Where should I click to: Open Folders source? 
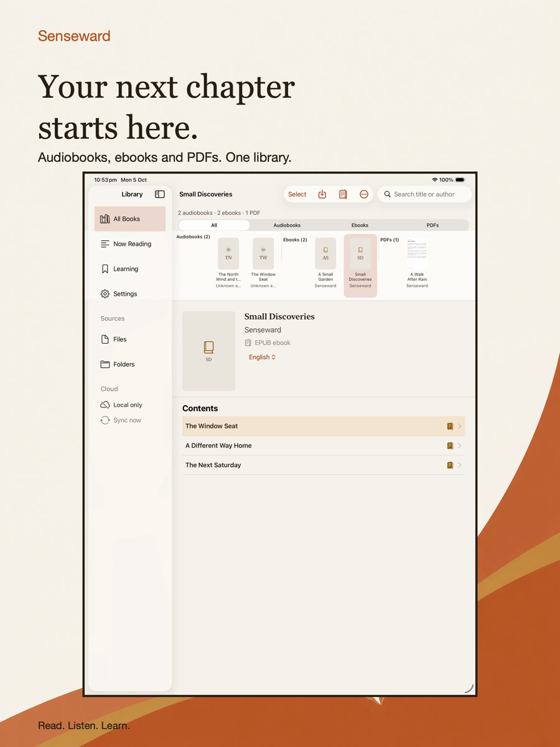point(130,364)
